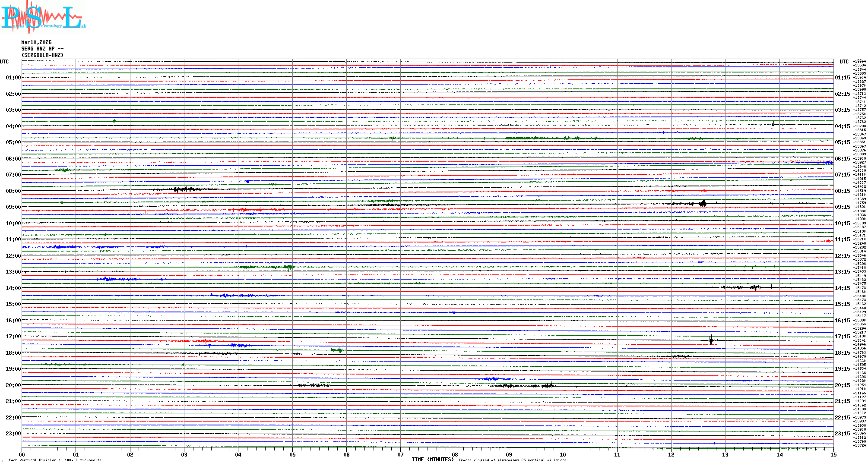This screenshot has height=466, width=868.
Task: Click the PSL Seismology Lab logo
Action: (x=43, y=17)
